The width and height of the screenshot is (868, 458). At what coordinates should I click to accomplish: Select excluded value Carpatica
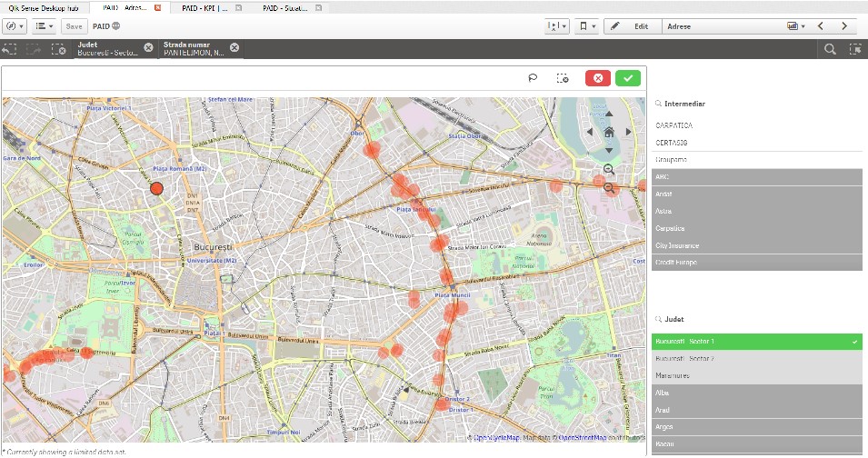tap(757, 228)
